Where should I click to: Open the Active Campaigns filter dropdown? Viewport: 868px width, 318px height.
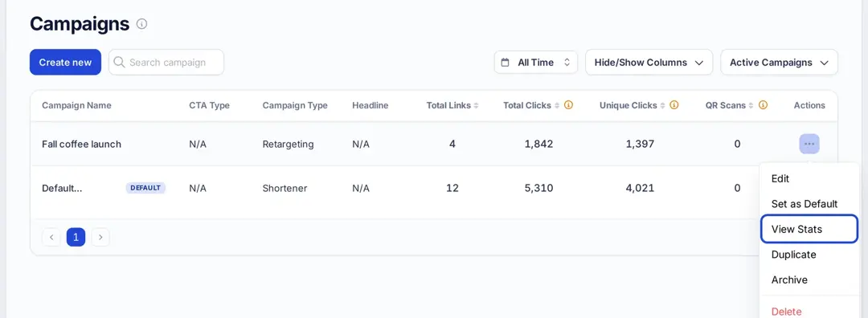coord(779,63)
